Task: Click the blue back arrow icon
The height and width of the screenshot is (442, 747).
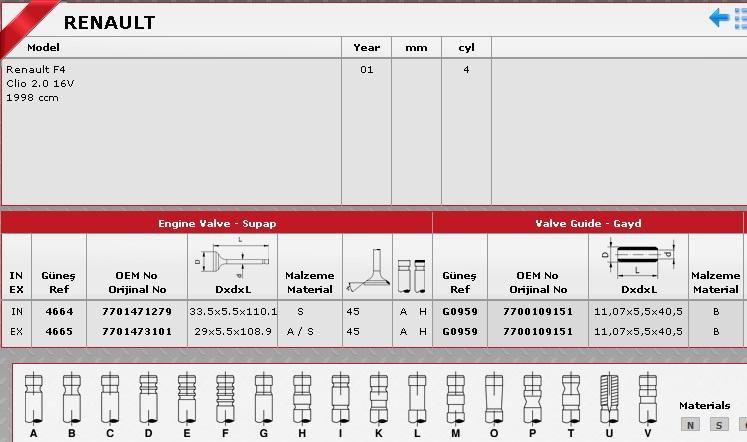Action: coord(719,18)
